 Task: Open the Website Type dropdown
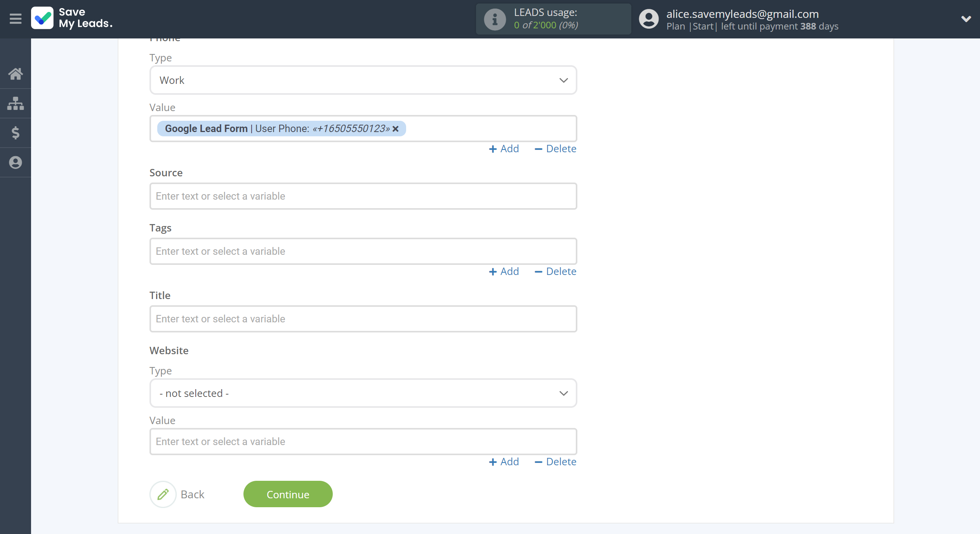363,393
